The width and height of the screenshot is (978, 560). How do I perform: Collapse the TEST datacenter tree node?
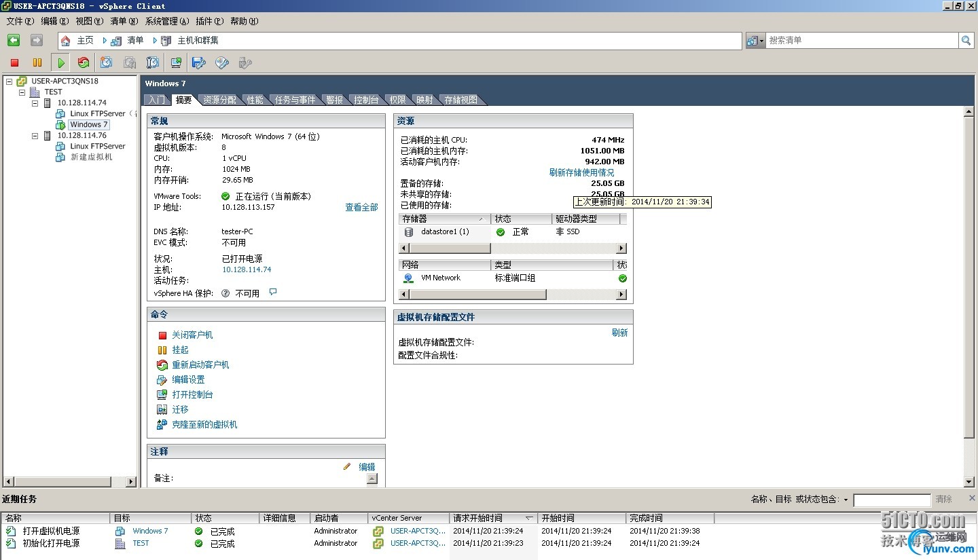point(22,92)
